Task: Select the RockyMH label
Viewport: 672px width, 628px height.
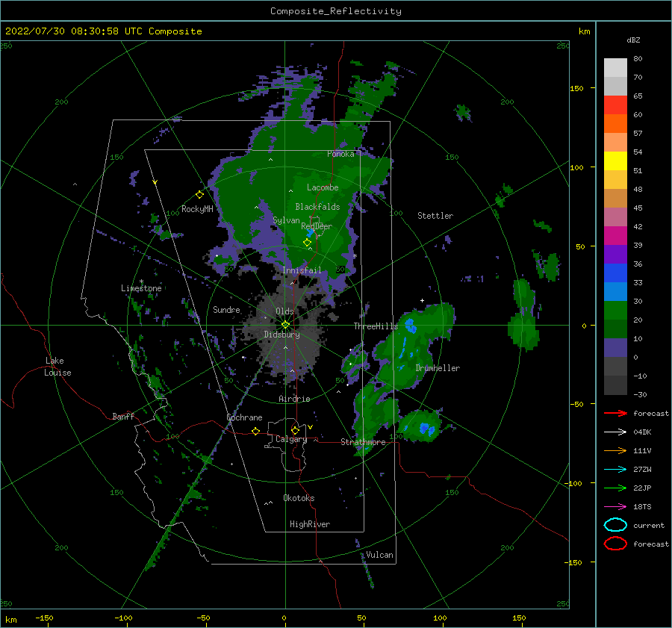Action: point(197,209)
